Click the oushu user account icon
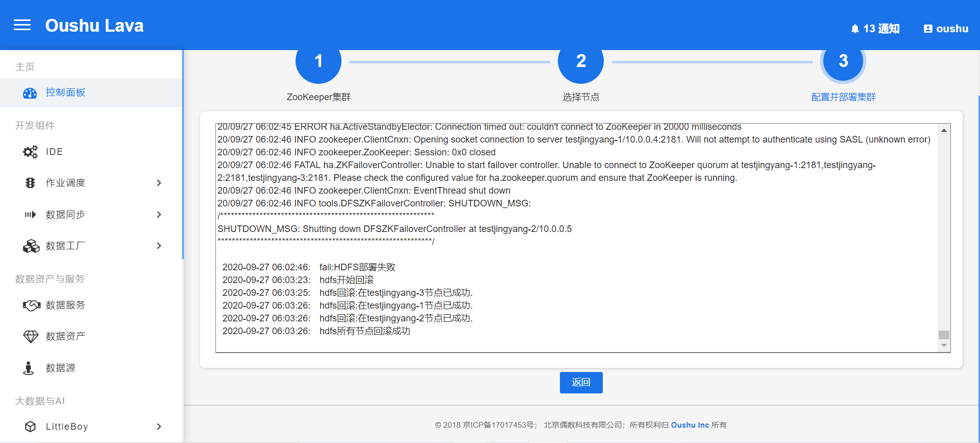The width and height of the screenshot is (980, 443). [928, 29]
